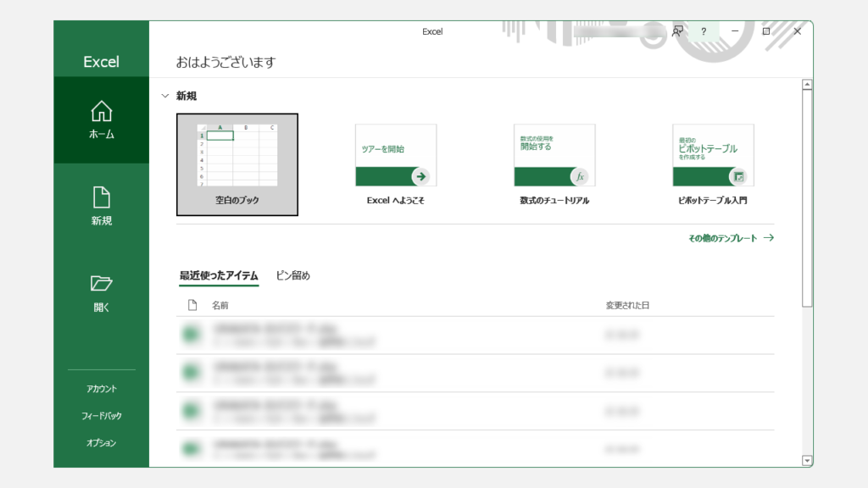
Task: Click the scrollbar down arrow
Action: pos(807,460)
